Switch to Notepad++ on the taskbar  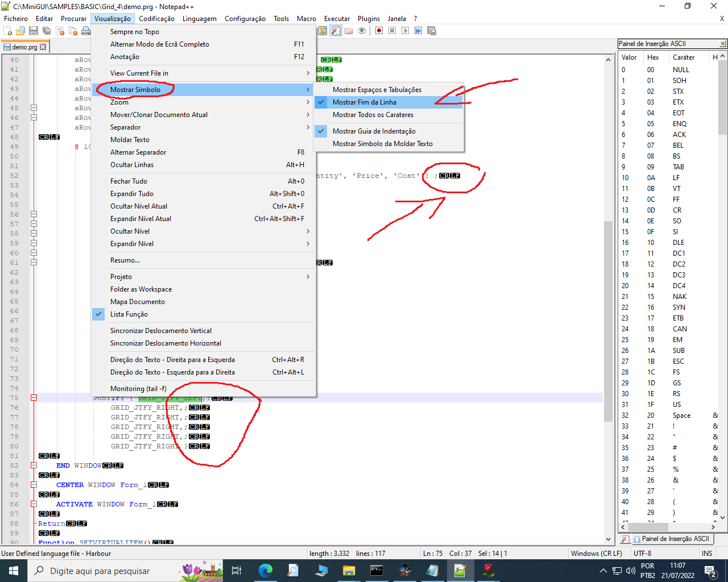point(460,571)
